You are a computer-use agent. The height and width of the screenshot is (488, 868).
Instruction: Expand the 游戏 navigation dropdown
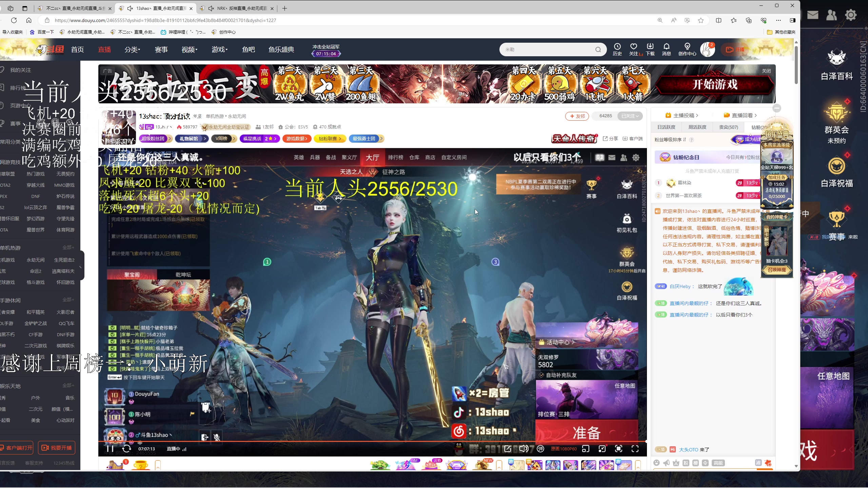click(219, 49)
